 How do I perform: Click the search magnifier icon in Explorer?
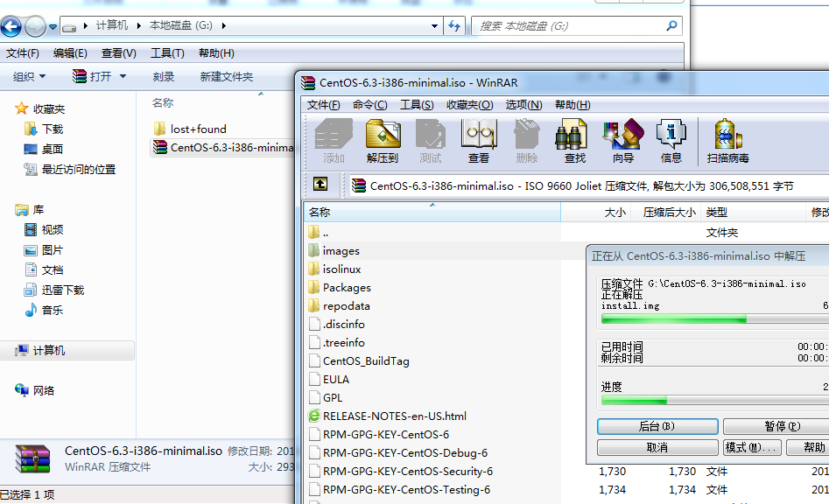(x=671, y=25)
